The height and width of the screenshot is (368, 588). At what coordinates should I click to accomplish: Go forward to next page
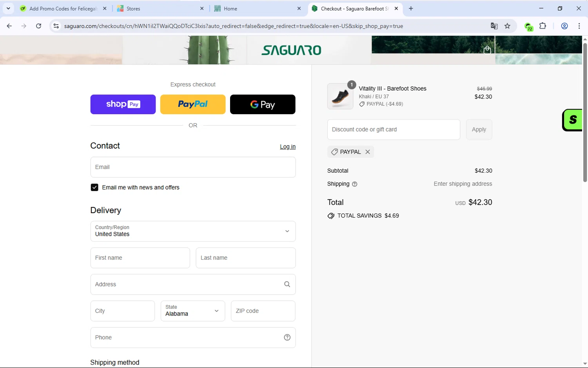coord(24,26)
